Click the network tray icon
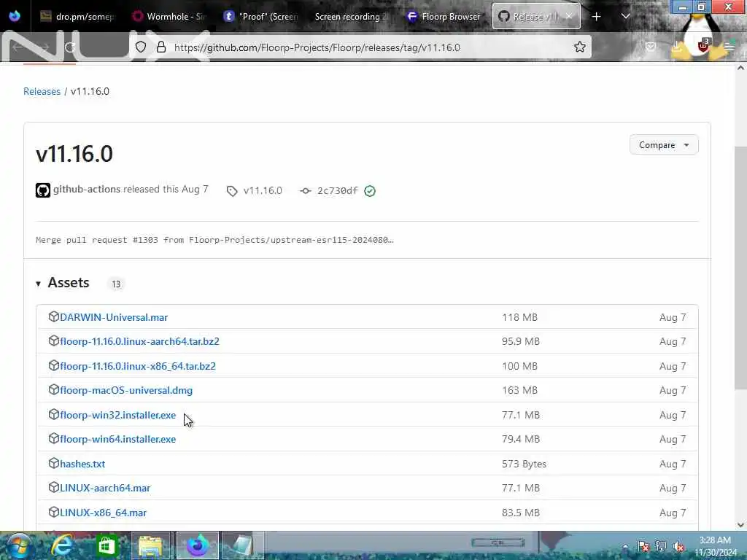The height and width of the screenshot is (560, 747). coord(661,546)
